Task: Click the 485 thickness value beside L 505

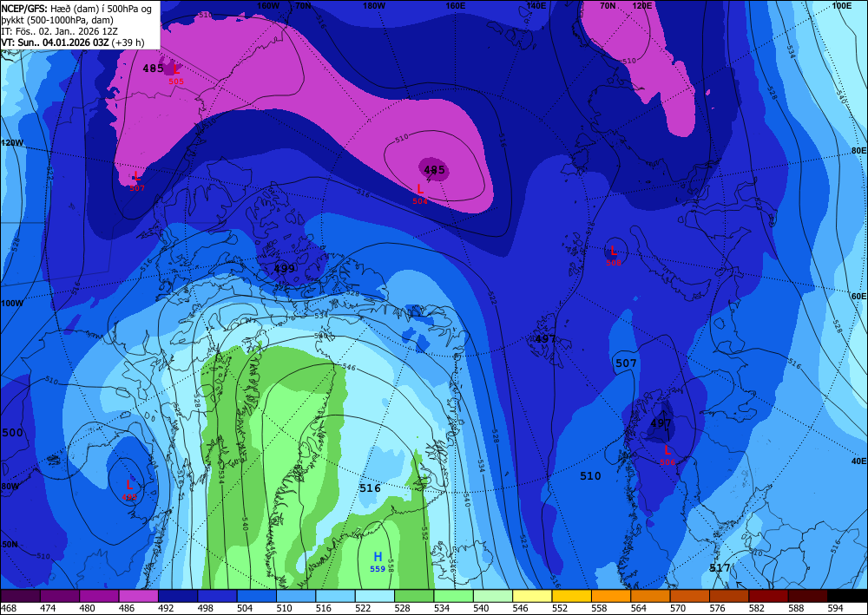Action: (x=153, y=69)
